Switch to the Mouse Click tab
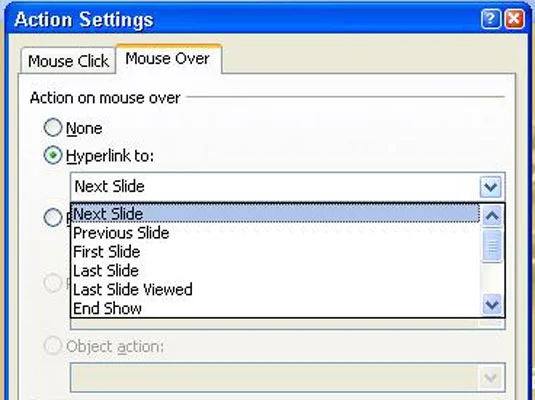535x400 pixels. coord(68,61)
